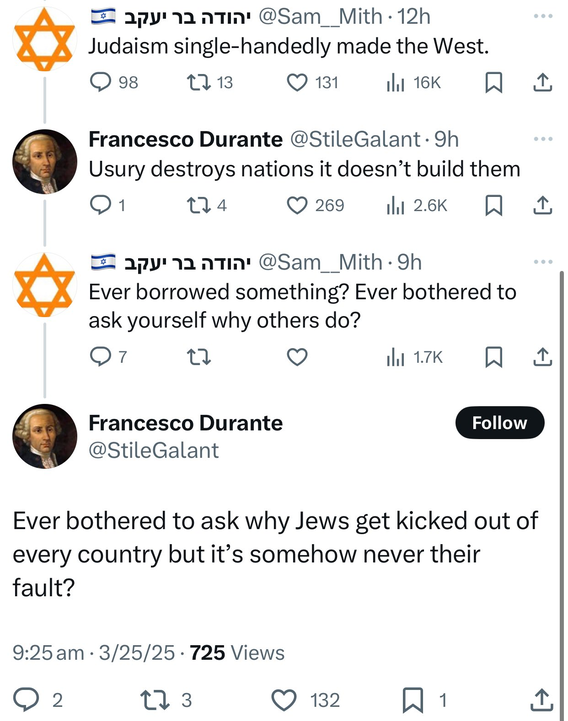Open the Star of David profile picture at top

pyautogui.click(x=45, y=39)
